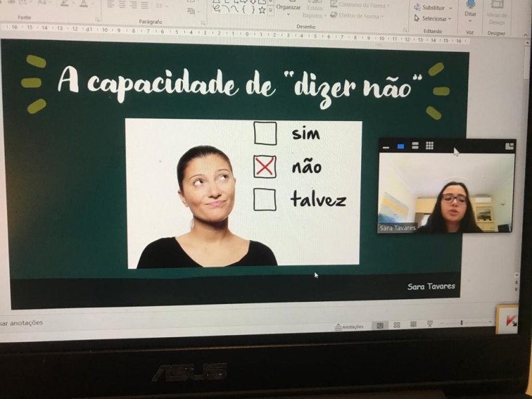Image resolution: width=532 pixels, height=399 pixels.
Task: Open Ideias de Design
Action: pyautogui.click(x=497, y=13)
